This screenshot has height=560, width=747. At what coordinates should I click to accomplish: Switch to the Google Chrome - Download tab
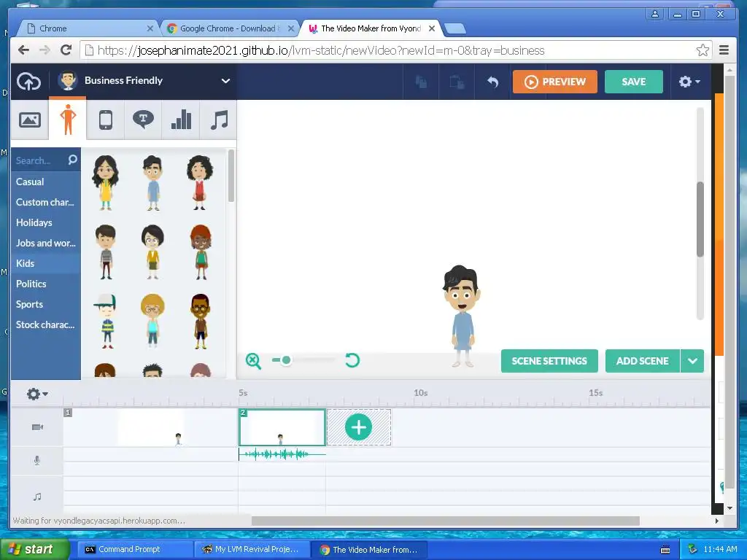pyautogui.click(x=230, y=28)
